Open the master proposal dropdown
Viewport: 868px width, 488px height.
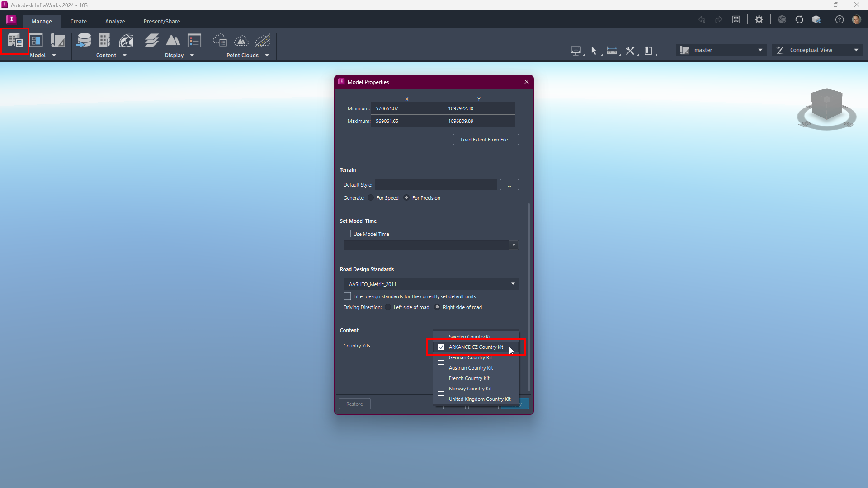(760, 50)
